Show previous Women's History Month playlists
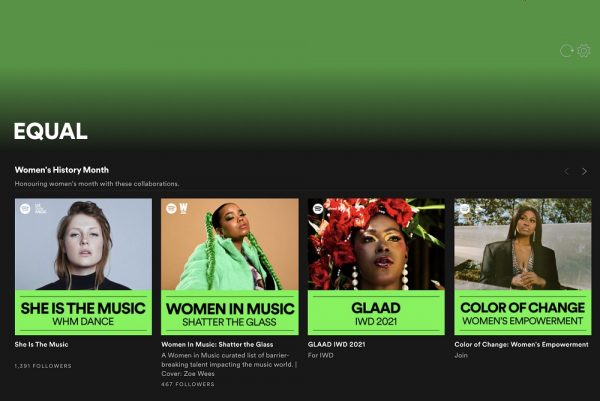Viewport: 600px width, 401px height. [x=566, y=171]
